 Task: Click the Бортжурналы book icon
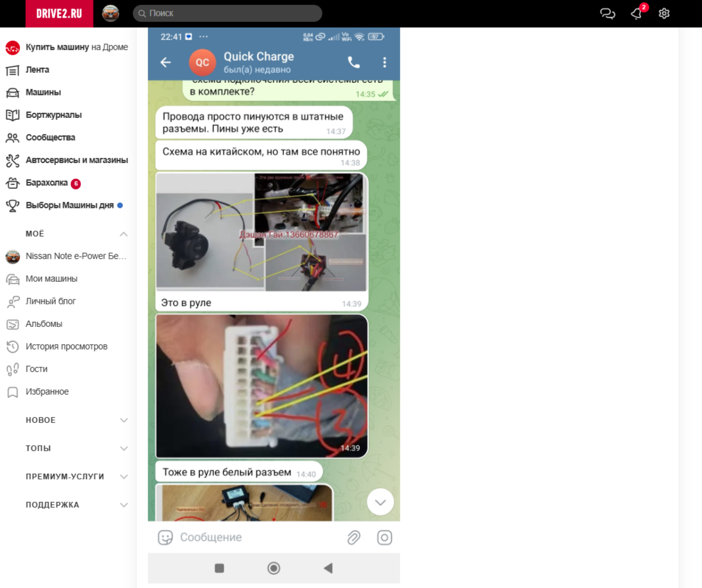13,115
